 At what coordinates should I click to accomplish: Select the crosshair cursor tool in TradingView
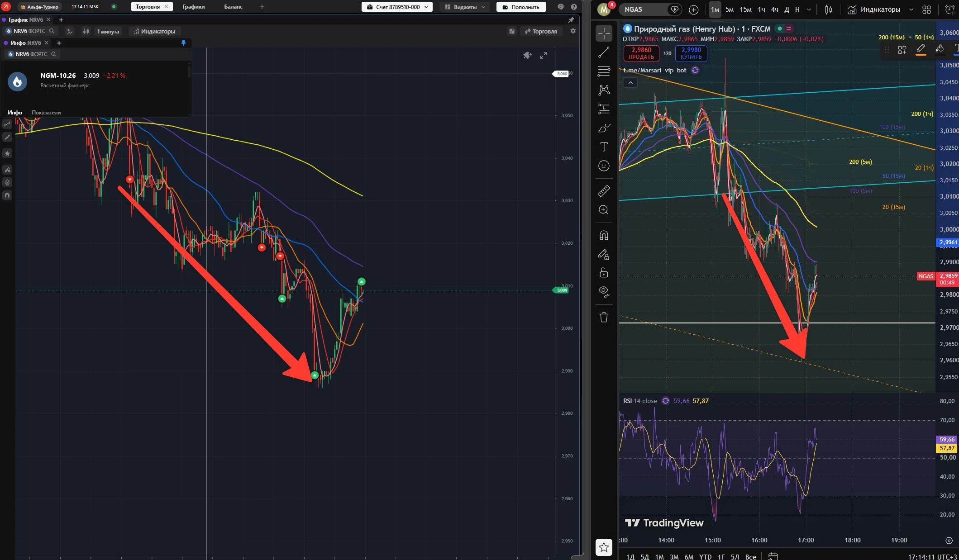pos(604,33)
